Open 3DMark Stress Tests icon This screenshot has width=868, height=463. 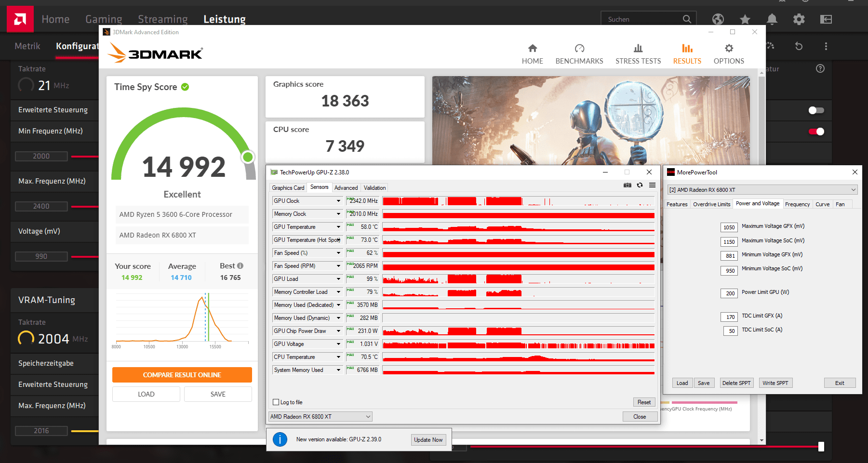click(x=638, y=48)
